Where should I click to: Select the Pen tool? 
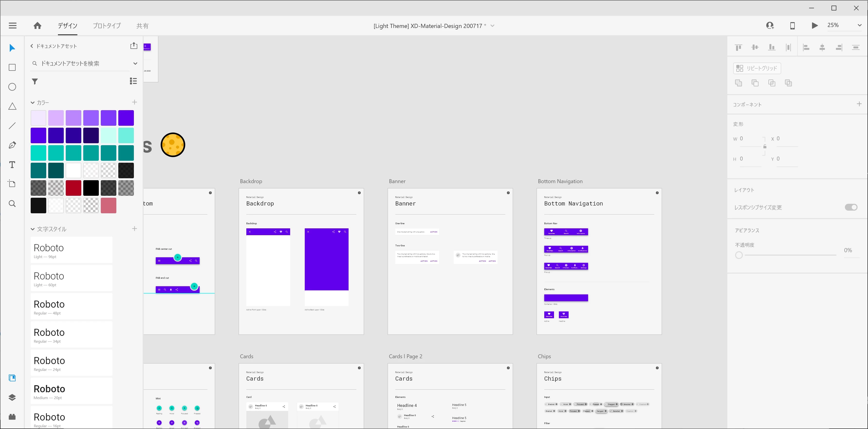tap(12, 145)
